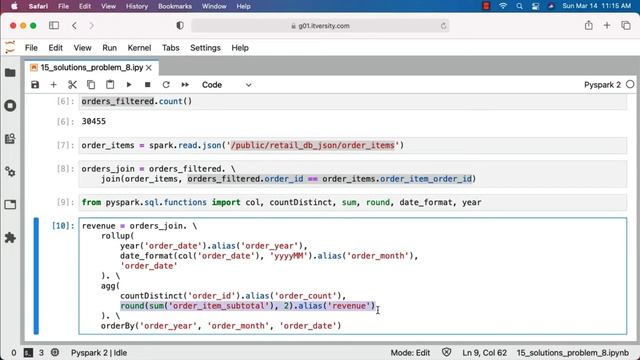This screenshot has width=640, height=360.
Task: Open File Browser sidebar folder icon
Action: (x=10, y=73)
